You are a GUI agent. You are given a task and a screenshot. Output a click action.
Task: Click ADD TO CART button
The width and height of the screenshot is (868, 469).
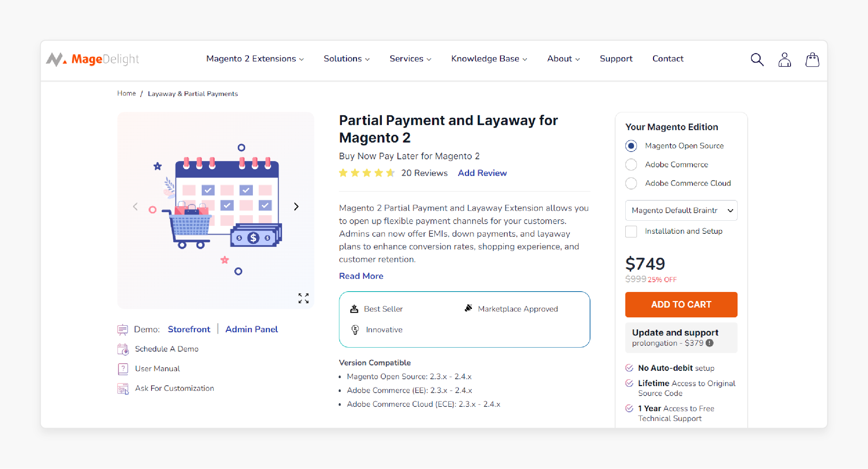click(x=681, y=305)
